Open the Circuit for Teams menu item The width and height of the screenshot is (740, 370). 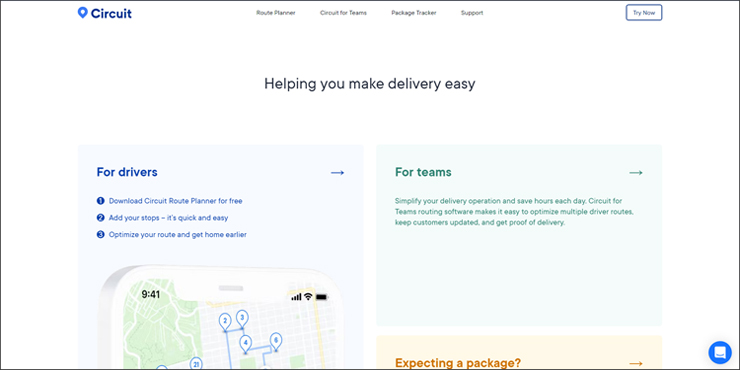pos(343,13)
